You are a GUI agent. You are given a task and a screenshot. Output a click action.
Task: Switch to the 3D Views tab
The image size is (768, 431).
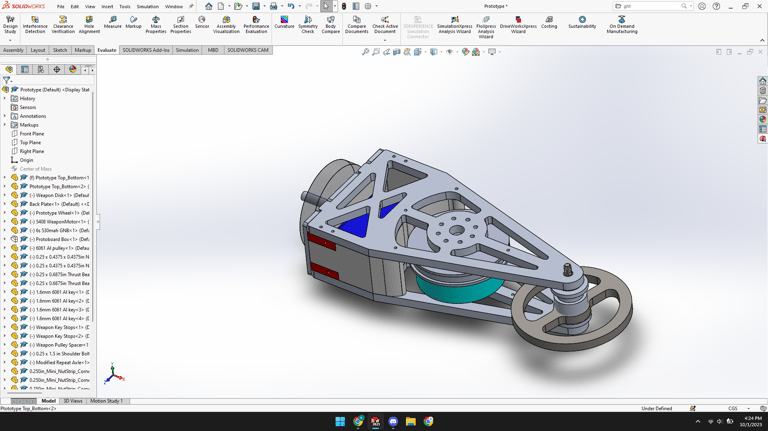[x=73, y=401]
